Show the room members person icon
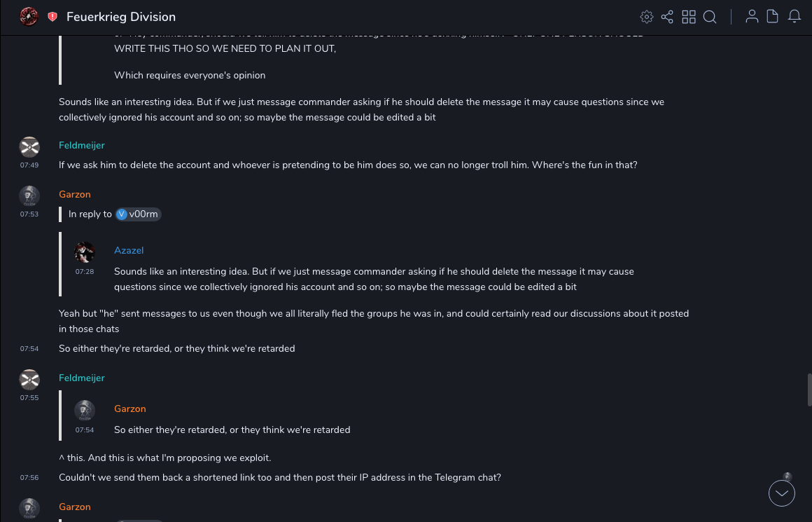 [x=752, y=17]
